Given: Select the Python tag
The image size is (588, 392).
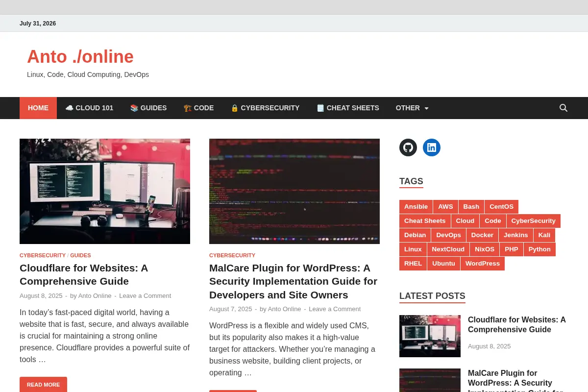Looking at the screenshot, I should click(539, 249).
